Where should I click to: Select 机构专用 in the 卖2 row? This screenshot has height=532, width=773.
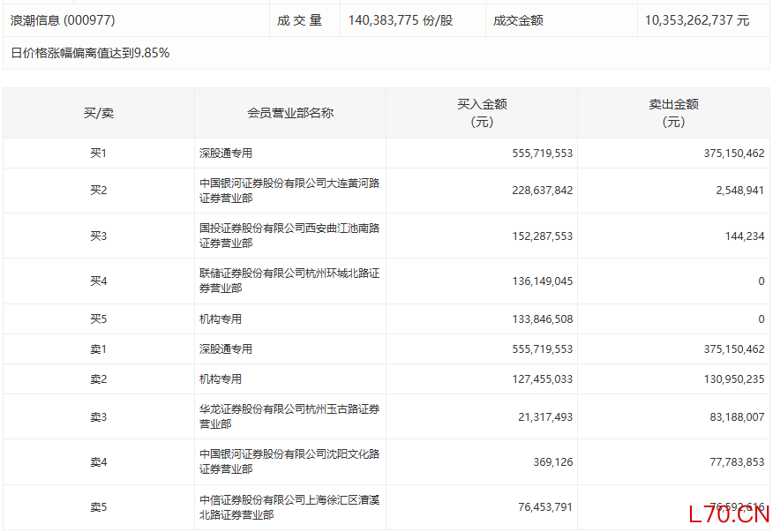221,379
